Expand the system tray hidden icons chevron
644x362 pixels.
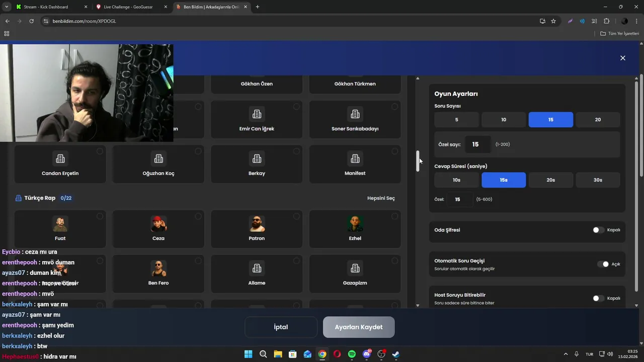(x=566, y=354)
